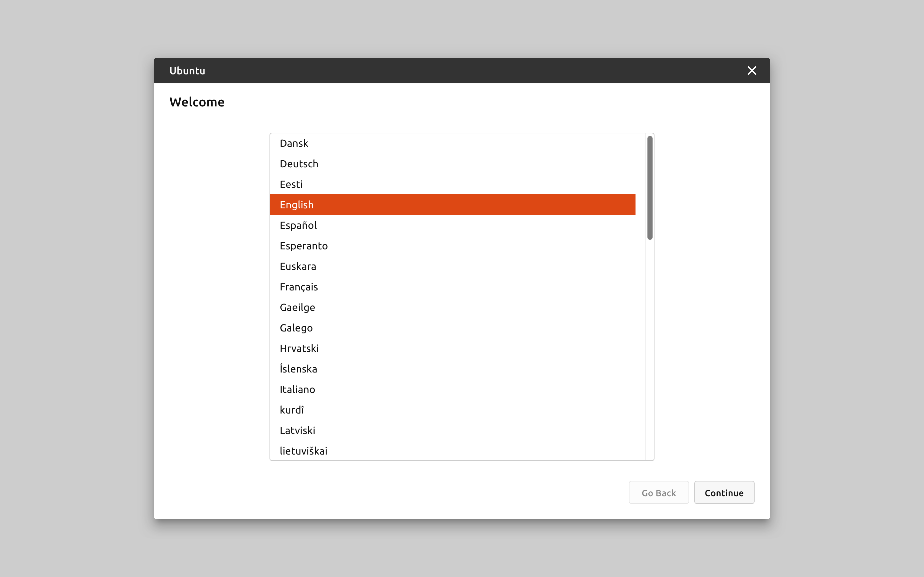Viewport: 924px width, 577px height.
Task: Select the Galego entry
Action: [x=296, y=328]
